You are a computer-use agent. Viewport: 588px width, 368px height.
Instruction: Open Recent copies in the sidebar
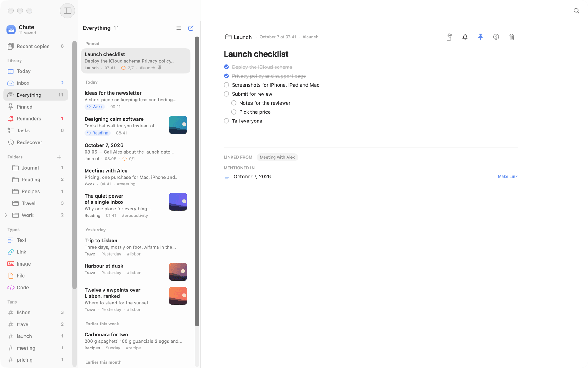coord(35,46)
